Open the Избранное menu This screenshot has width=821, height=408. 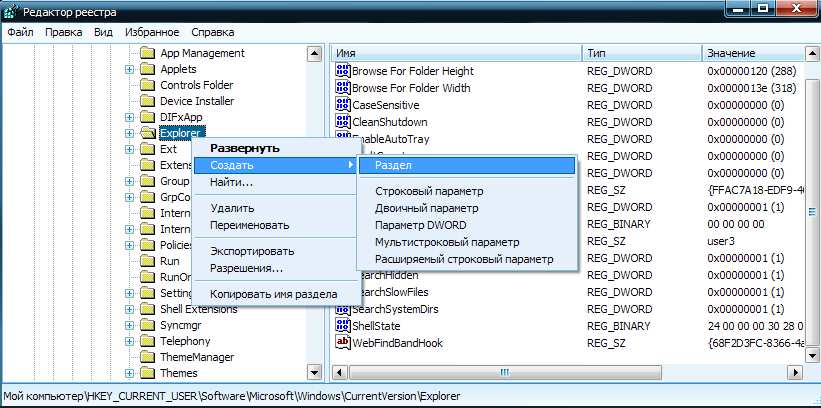click(x=150, y=31)
